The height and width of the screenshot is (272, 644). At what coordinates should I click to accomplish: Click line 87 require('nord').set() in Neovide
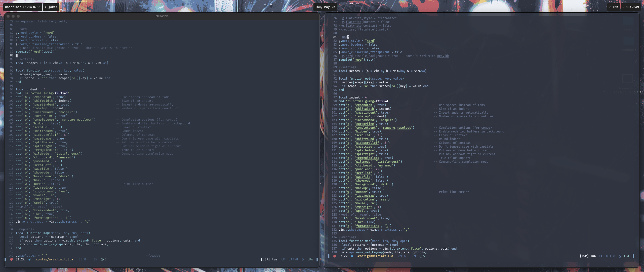pos(35,52)
